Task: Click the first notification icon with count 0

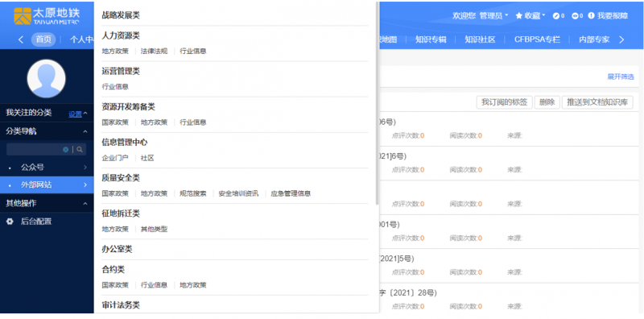Action: click(556, 16)
